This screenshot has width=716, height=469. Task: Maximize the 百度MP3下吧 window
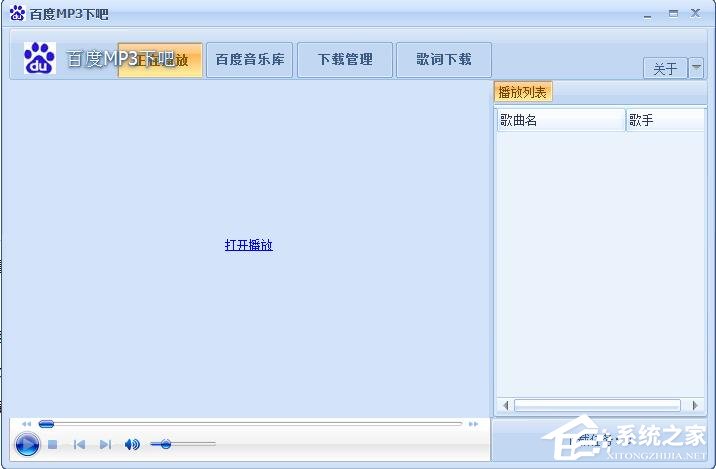click(674, 14)
